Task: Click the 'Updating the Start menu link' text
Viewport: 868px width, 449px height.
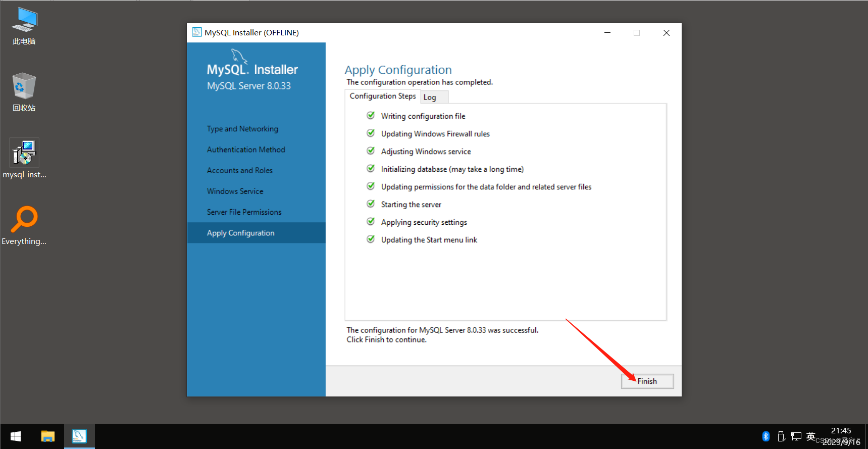Action: (429, 240)
